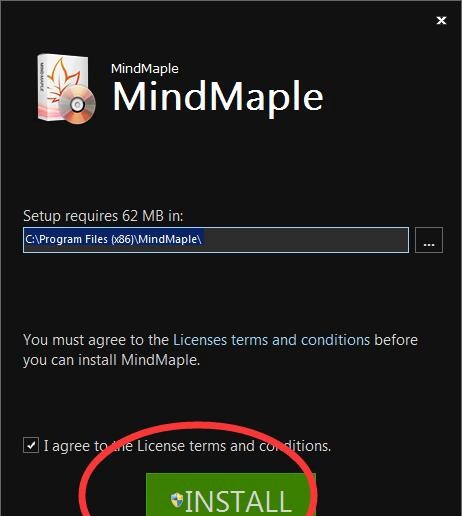Image resolution: width=462 pixels, height=516 pixels.
Task: Click inside the install path field
Action: pyautogui.click(x=216, y=240)
